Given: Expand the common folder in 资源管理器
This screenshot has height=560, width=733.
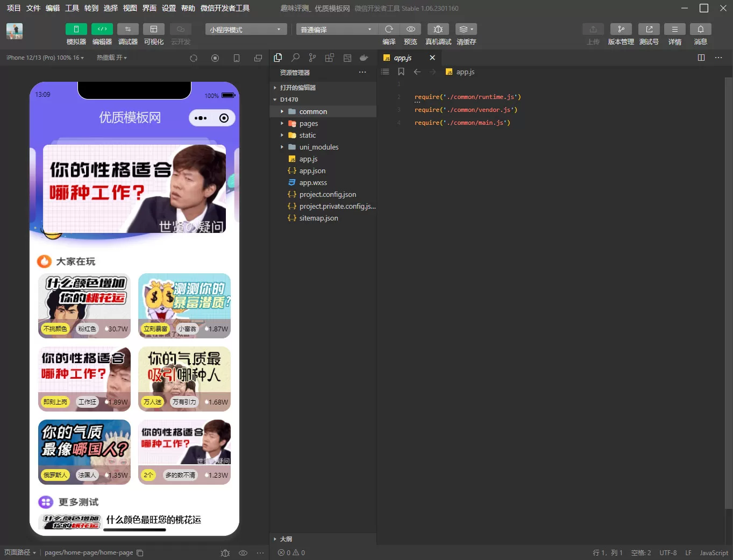Looking at the screenshot, I should click(282, 111).
